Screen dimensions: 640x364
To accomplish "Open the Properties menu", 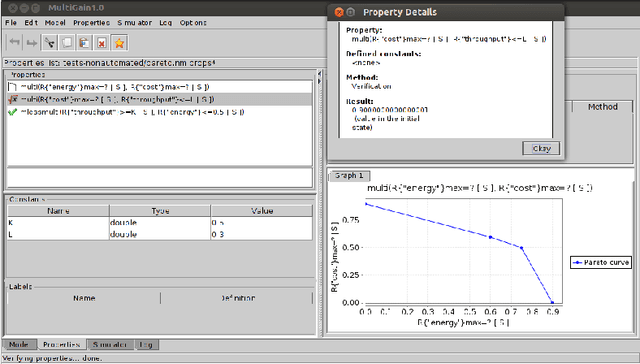I will pos(91,22).
